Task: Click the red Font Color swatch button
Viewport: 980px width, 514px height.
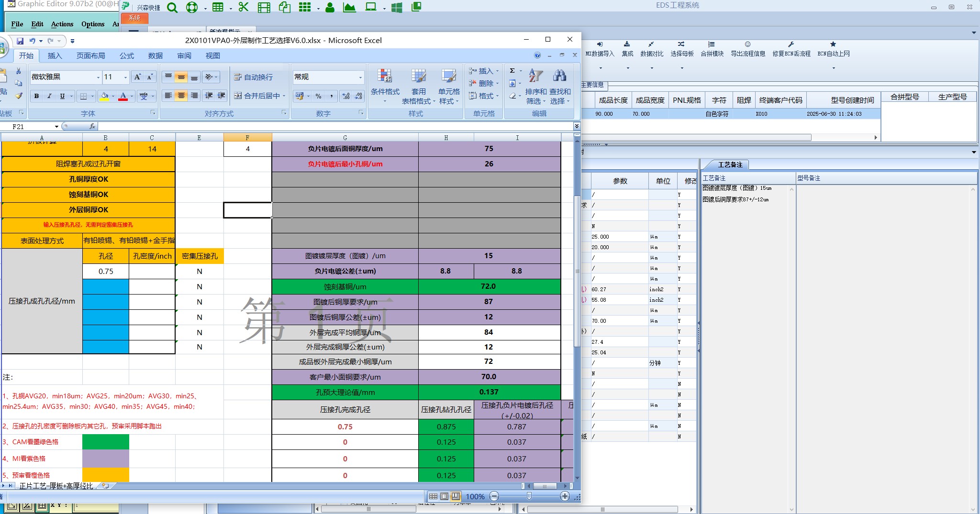Action: (123, 96)
